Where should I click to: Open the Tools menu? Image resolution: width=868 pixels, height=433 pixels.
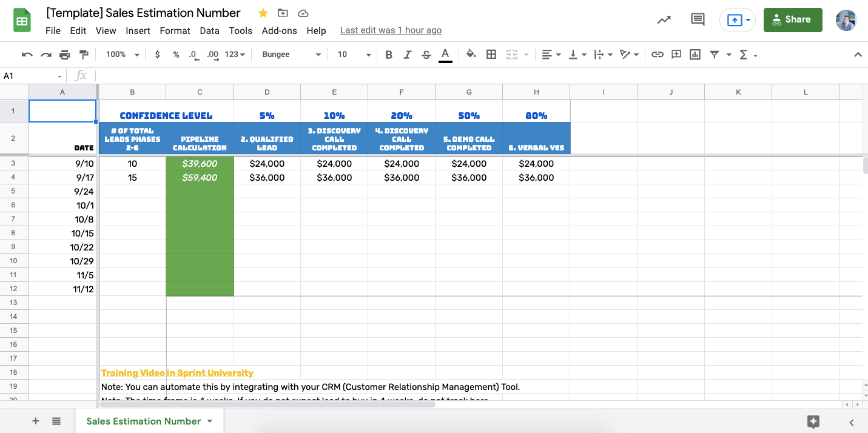point(241,30)
